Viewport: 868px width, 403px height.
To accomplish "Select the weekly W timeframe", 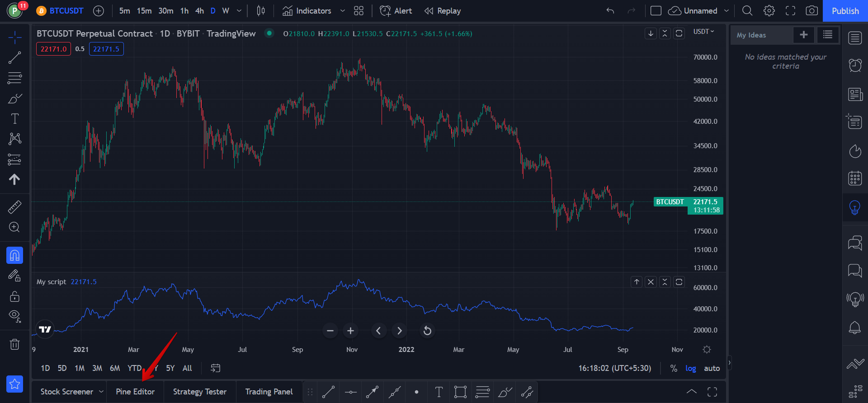I will (x=226, y=11).
